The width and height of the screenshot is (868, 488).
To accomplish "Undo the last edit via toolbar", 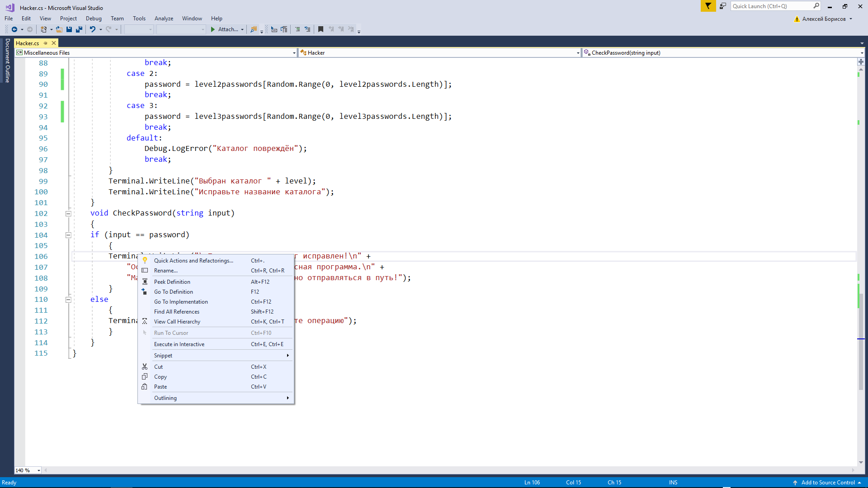I will pyautogui.click(x=93, y=29).
